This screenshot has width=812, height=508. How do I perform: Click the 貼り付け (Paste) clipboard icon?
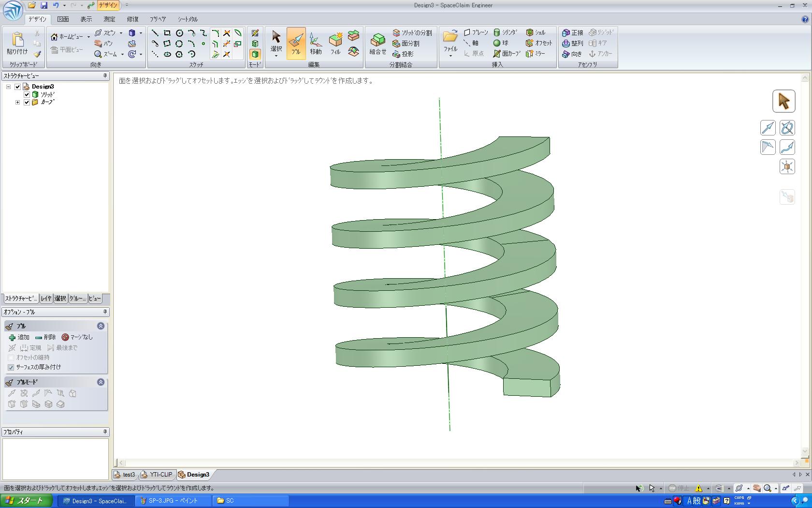coord(17,43)
